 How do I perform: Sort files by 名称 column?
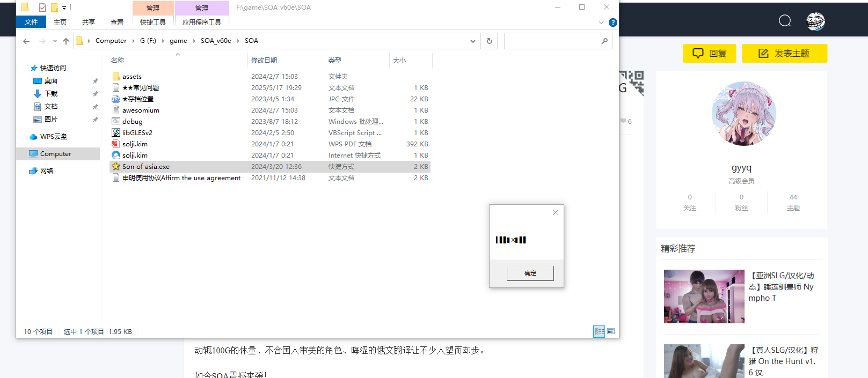[118, 61]
